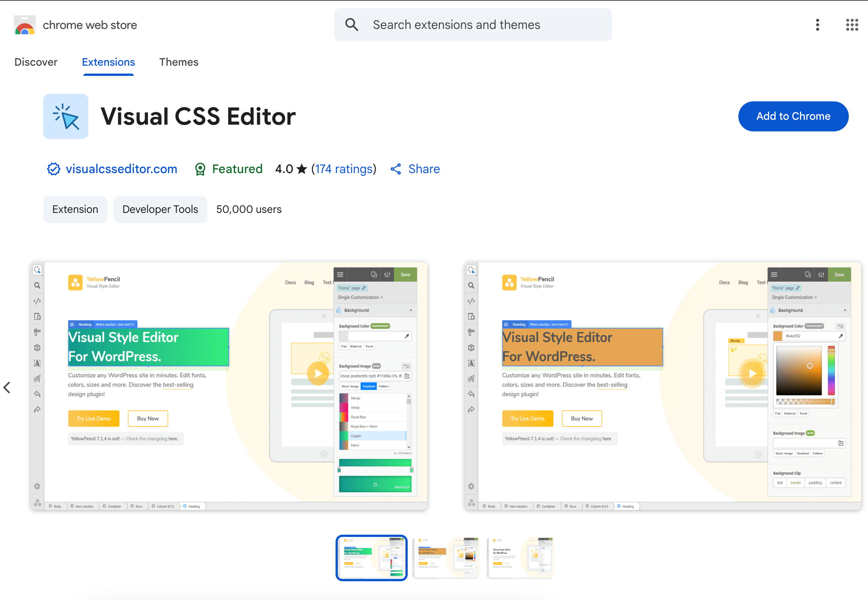Click the Visual CSS Editor extension icon
The image size is (868, 600).
pyautogui.click(x=66, y=116)
